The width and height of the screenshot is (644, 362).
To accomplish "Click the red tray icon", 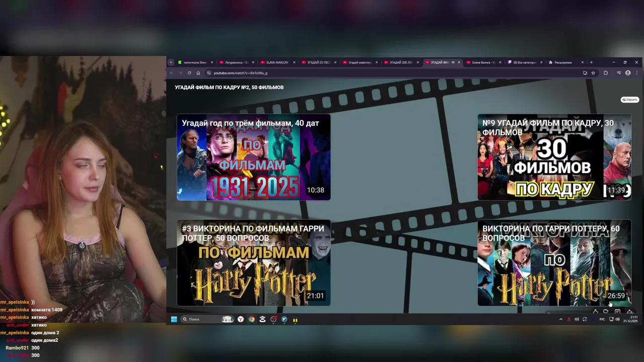I will coord(569,319).
